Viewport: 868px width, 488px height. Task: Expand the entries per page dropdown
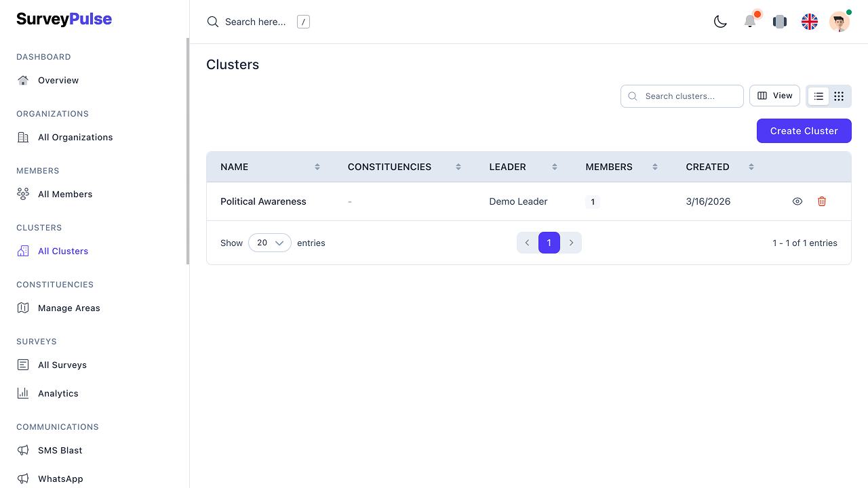click(270, 243)
